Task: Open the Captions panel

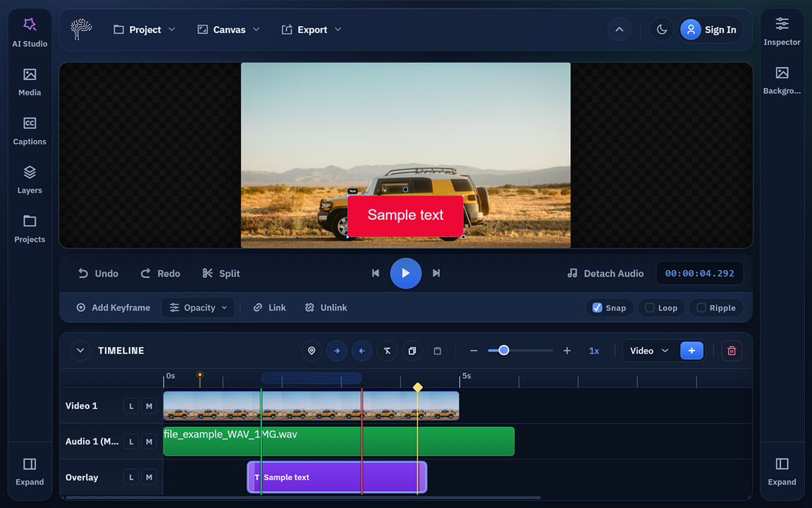Action: click(30, 131)
